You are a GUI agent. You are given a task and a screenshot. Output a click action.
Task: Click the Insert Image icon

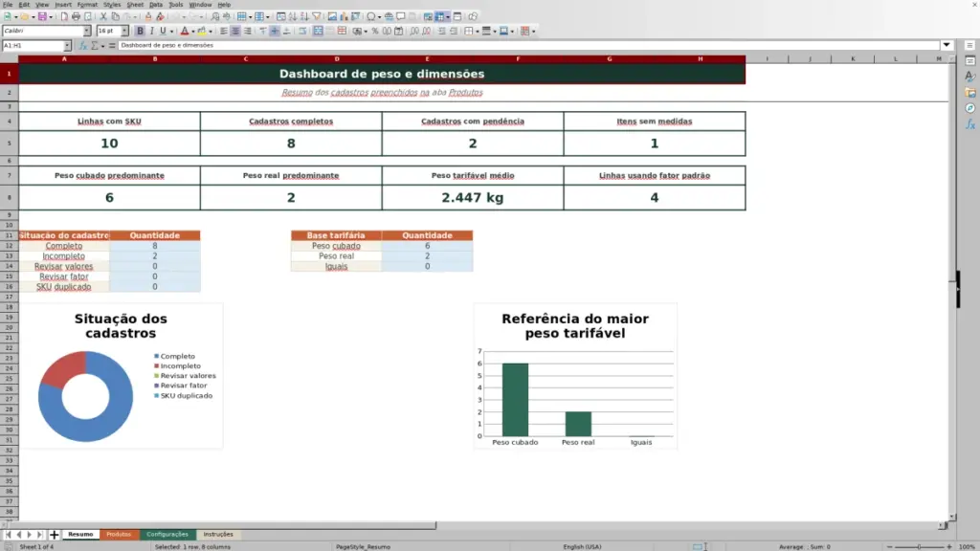[332, 17]
